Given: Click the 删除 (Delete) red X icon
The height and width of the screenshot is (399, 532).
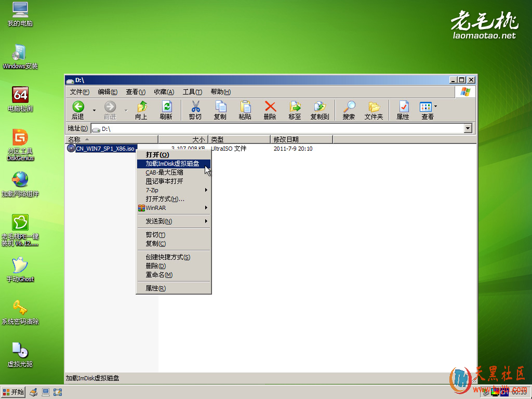Looking at the screenshot, I should (x=270, y=107).
